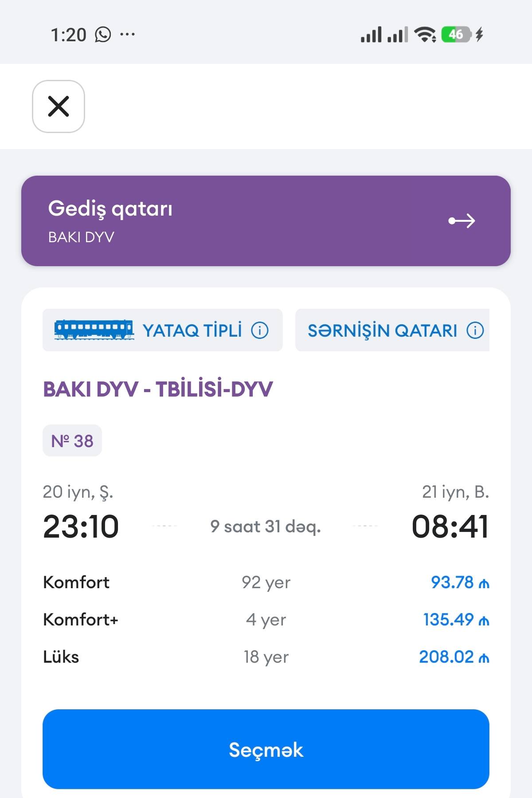The width and height of the screenshot is (532, 798).
Task: Tap the three-dots notification overflow icon
Action: point(127,34)
